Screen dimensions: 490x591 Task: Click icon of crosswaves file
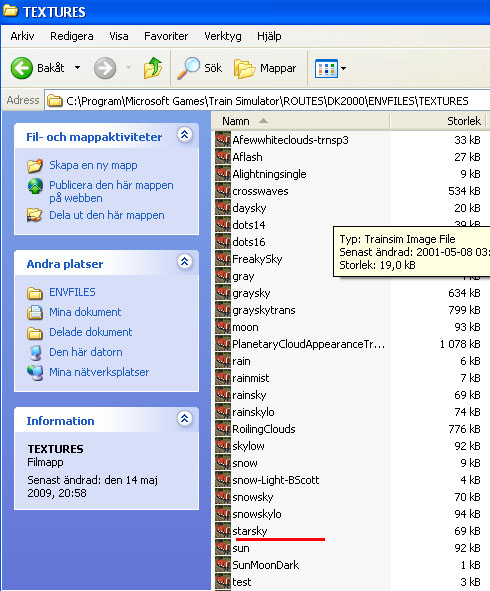[x=223, y=190]
